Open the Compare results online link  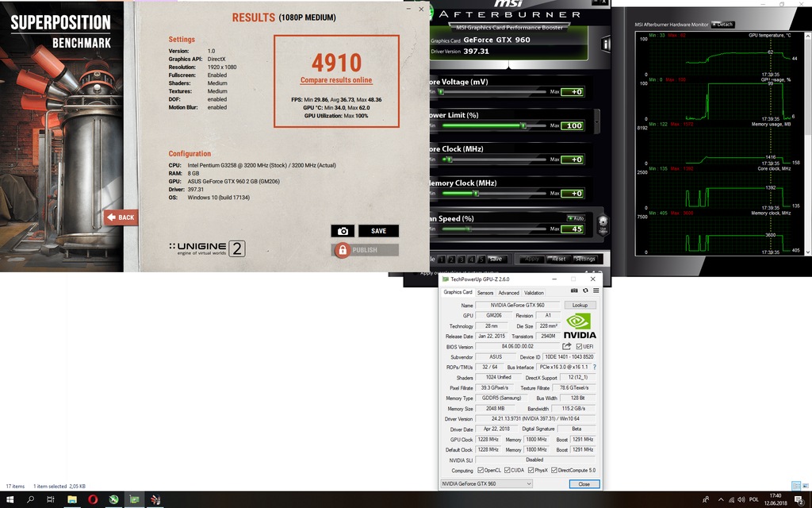coord(336,80)
